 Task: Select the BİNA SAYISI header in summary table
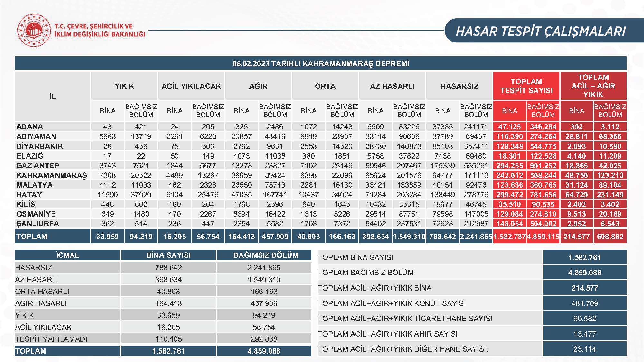point(168,255)
